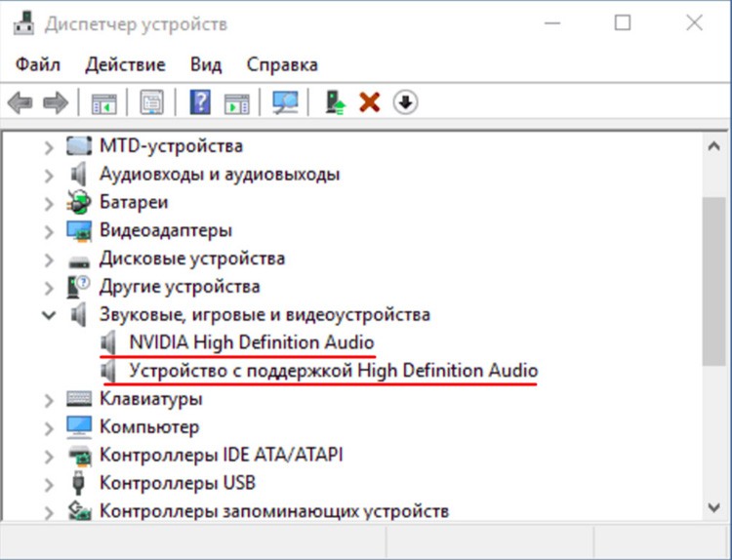Select the Другие устройства label

tap(180, 287)
